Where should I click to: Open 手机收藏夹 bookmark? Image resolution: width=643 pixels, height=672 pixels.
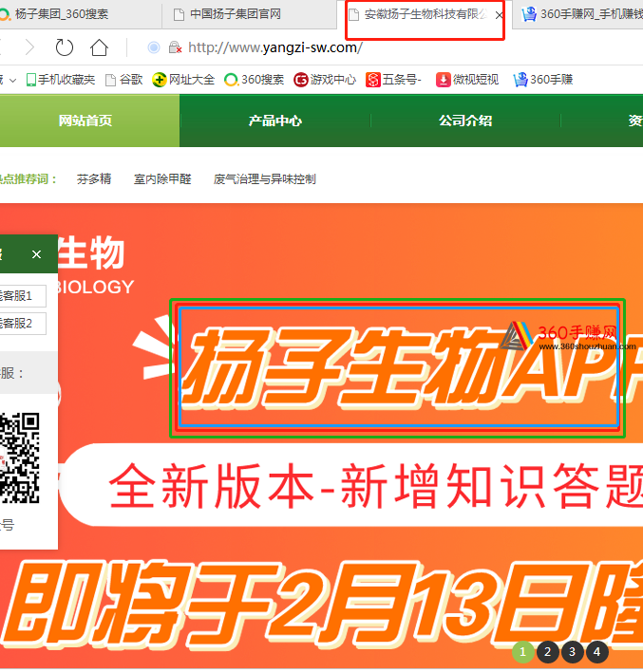[60, 80]
